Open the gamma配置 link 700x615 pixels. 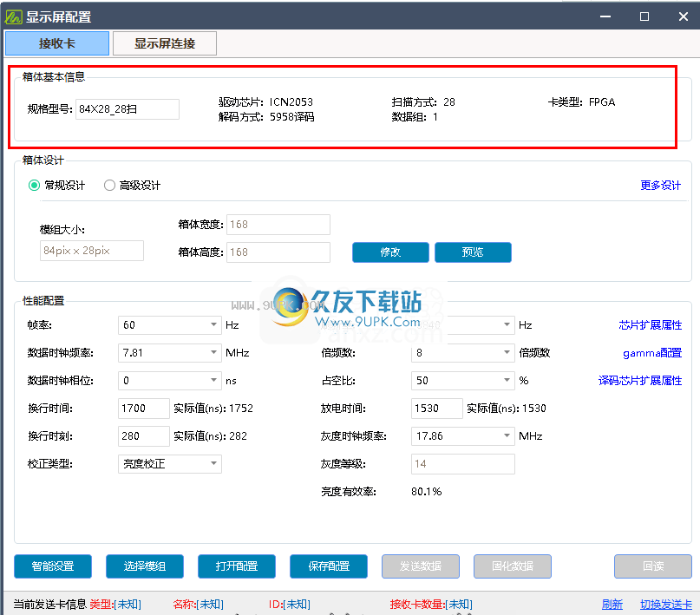652,352
